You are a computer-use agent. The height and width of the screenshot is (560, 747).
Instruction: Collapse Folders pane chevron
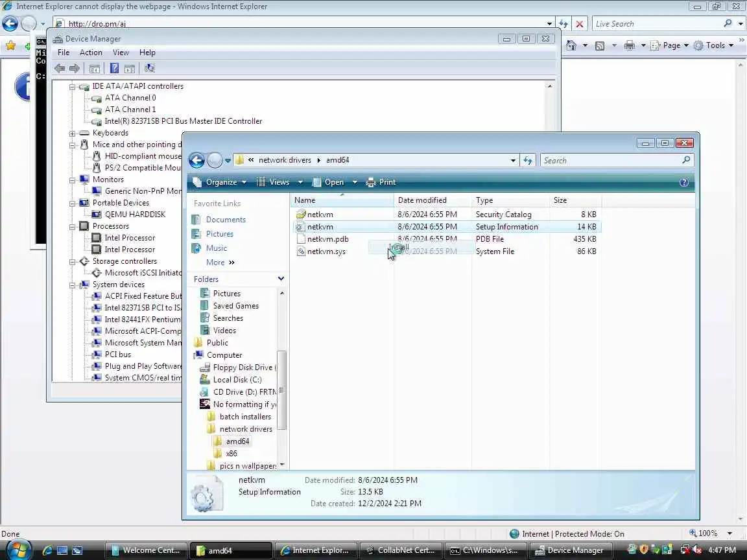[x=281, y=279]
